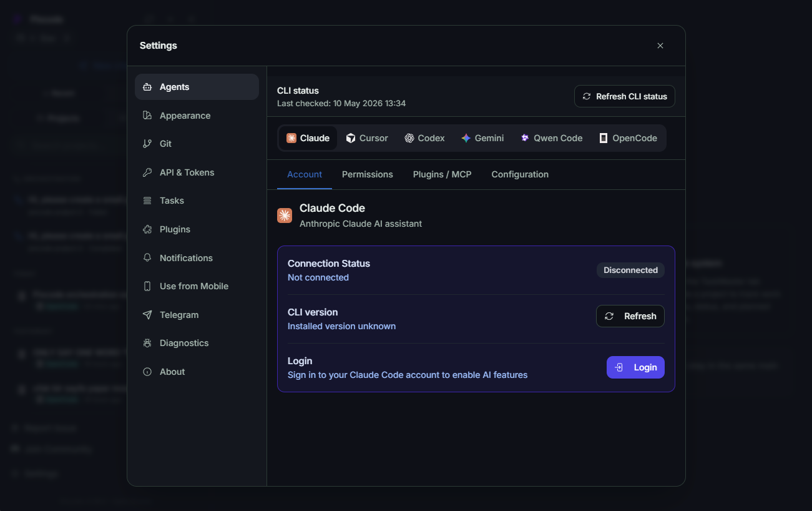Refresh the installed CLI version
Viewport: 812px width, 511px height.
[630, 316]
